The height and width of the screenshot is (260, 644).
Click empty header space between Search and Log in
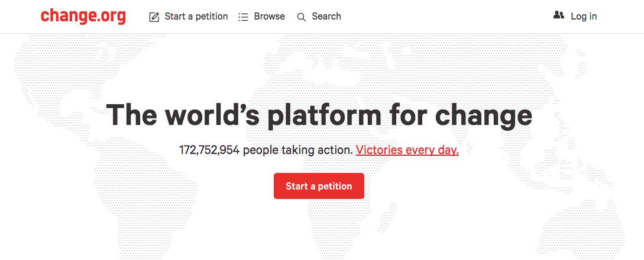(x=447, y=17)
